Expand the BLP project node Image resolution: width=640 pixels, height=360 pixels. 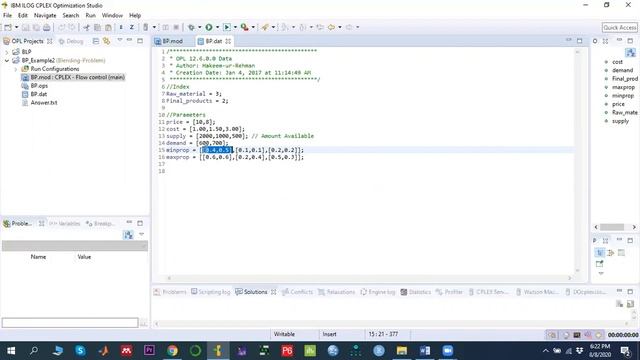click(7, 52)
